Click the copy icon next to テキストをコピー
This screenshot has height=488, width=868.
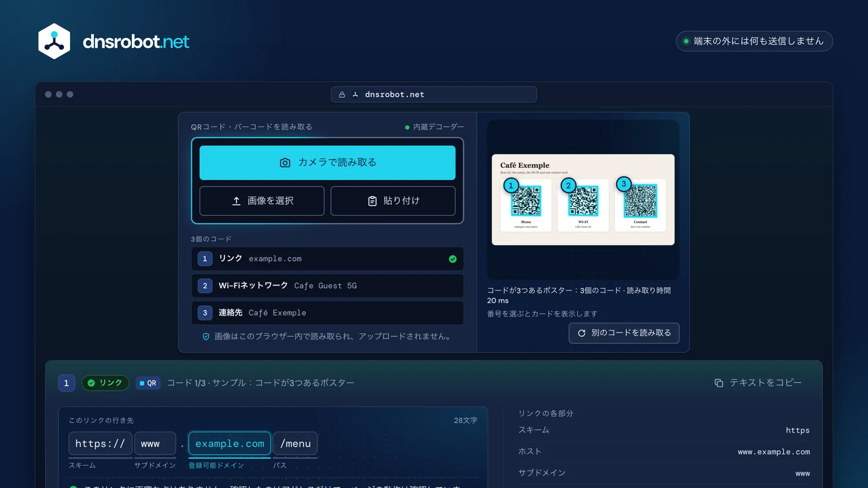[719, 383]
